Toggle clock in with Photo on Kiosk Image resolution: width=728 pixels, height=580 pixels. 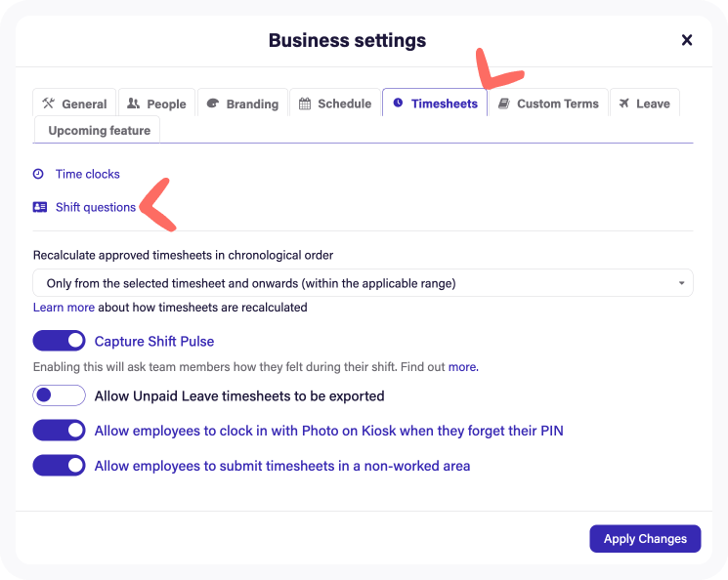(x=60, y=431)
